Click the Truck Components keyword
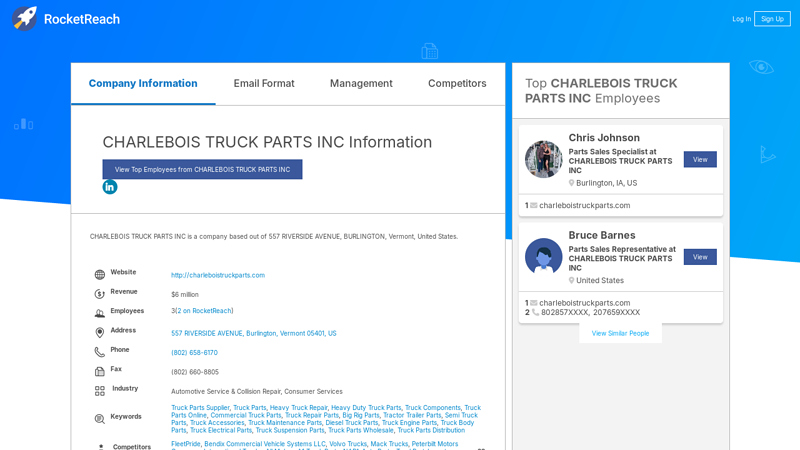 pyautogui.click(x=433, y=408)
